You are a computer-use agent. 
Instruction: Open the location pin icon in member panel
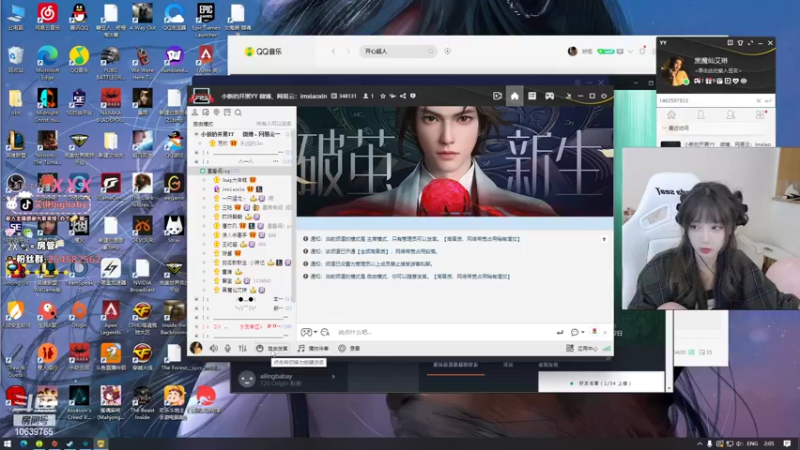click(216, 112)
